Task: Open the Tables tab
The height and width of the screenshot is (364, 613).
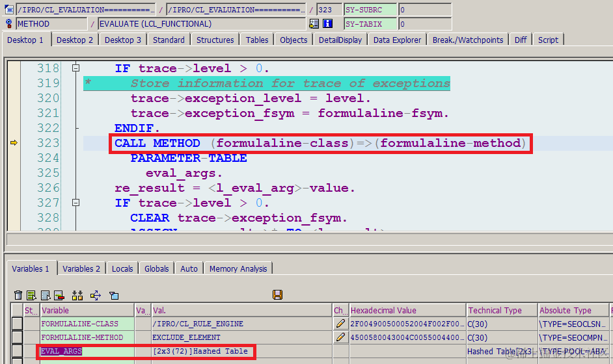Action: [x=257, y=40]
